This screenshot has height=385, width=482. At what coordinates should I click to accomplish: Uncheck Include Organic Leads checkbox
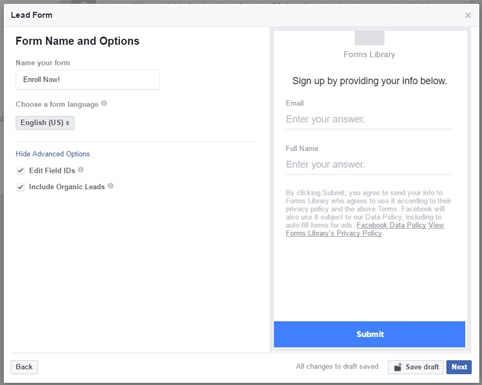click(21, 187)
